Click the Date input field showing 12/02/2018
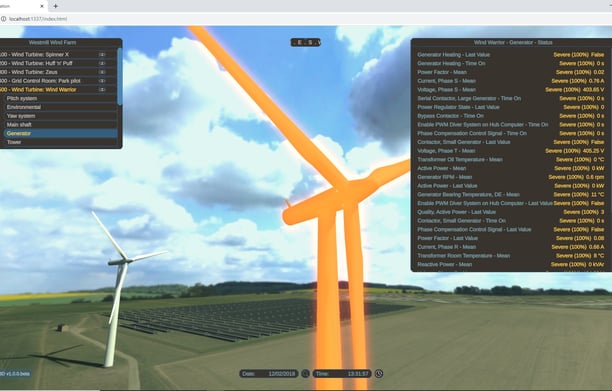This screenshot has width=612, height=391. coord(269,374)
